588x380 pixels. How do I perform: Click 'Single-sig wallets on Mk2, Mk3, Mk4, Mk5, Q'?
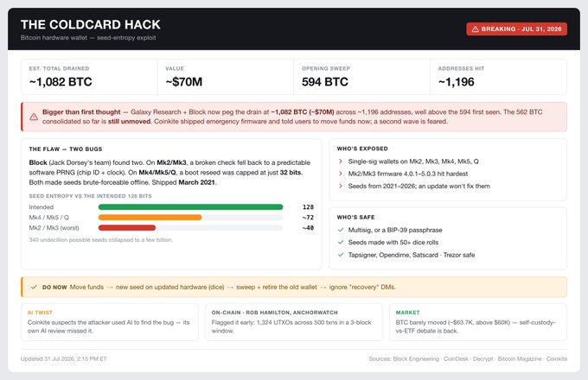coord(413,161)
